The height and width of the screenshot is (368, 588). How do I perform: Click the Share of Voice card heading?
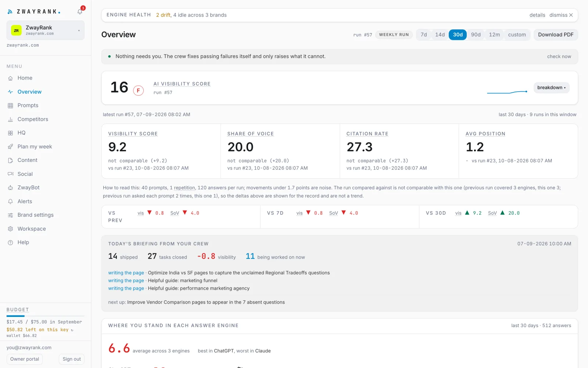pyautogui.click(x=251, y=134)
